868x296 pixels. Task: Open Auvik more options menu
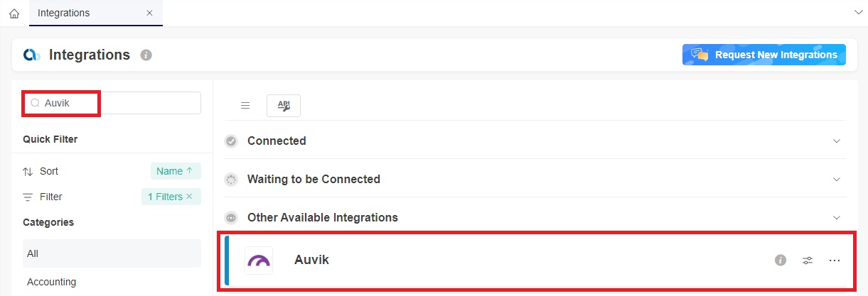click(x=835, y=260)
